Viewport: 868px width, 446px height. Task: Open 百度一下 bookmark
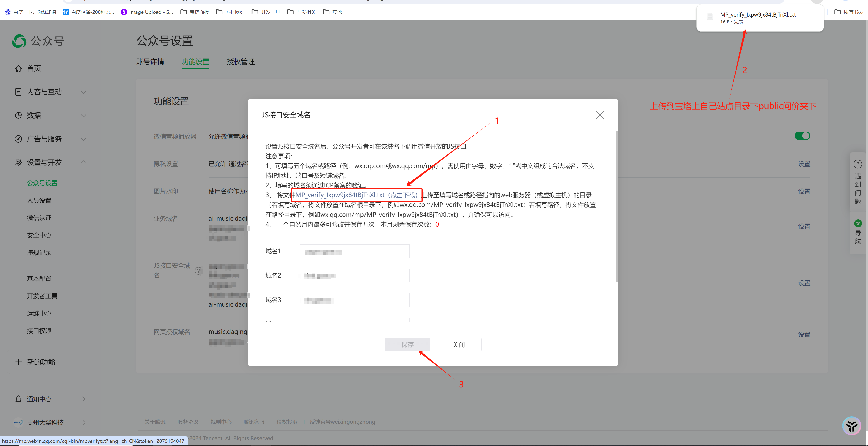pyautogui.click(x=31, y=12)
